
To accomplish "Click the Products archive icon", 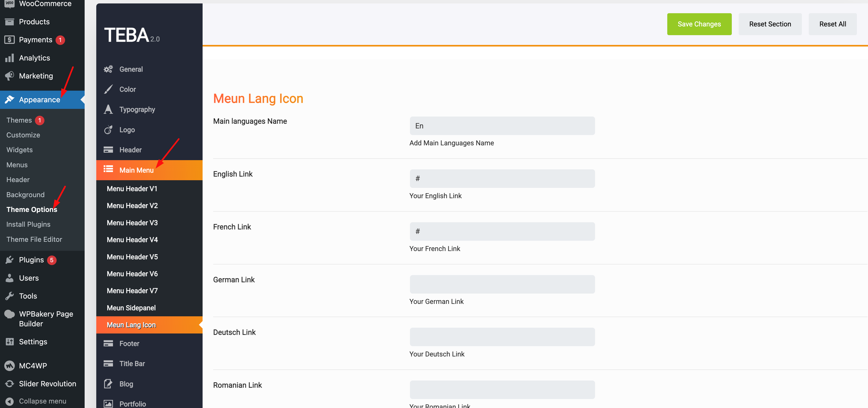I will click(10, 22).
